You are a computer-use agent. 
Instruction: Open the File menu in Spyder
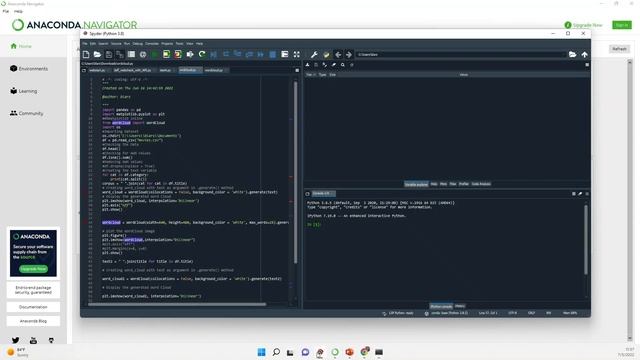coord(85,44)
